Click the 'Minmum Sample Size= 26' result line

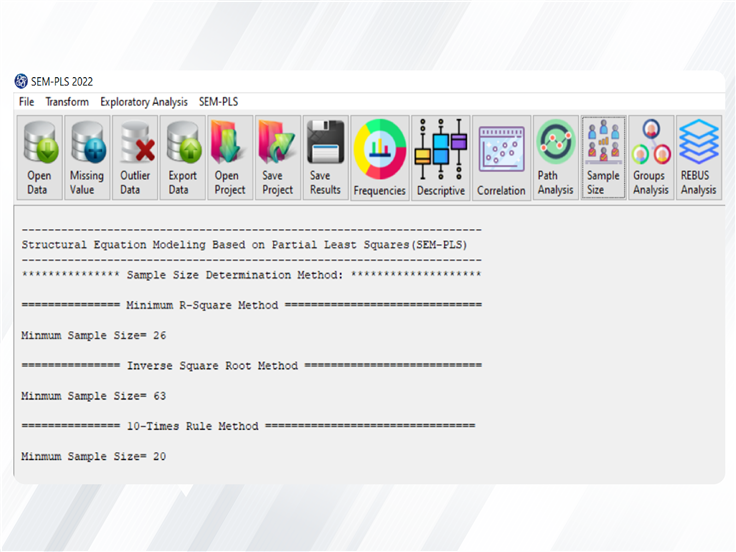[93, 336]
